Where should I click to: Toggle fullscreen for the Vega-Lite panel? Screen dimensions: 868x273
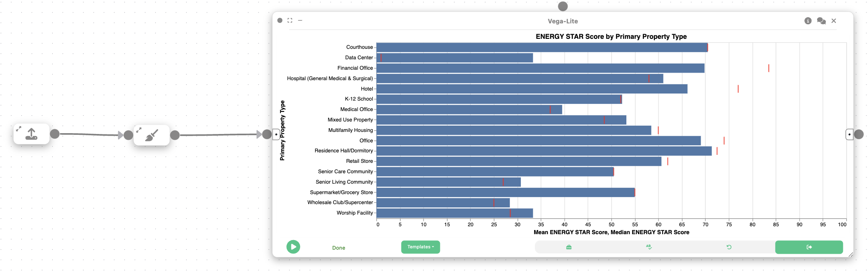coord(290,20)
